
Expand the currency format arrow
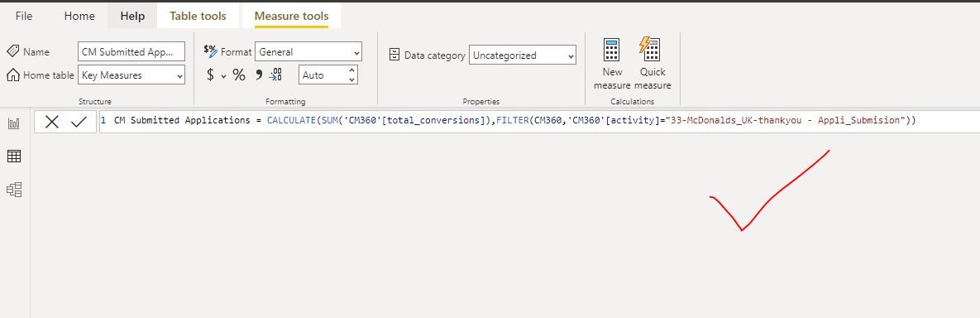[x=224, y=76]
